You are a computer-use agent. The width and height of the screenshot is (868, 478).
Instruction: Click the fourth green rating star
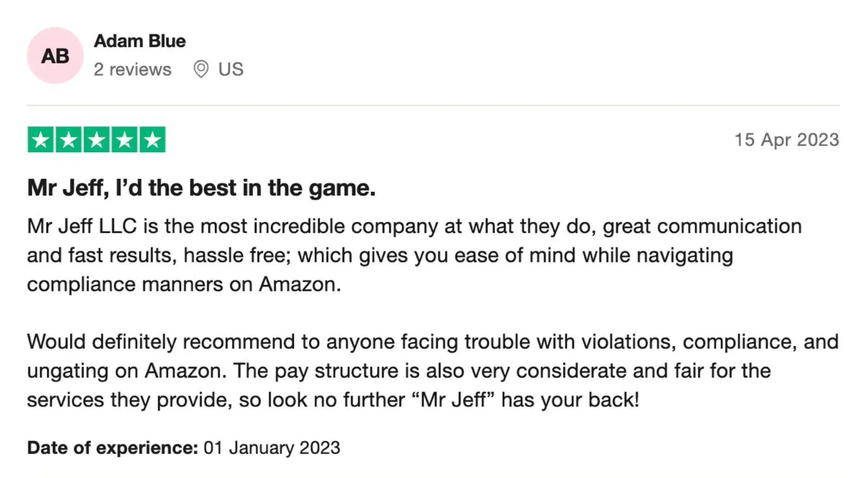[125, 140]
